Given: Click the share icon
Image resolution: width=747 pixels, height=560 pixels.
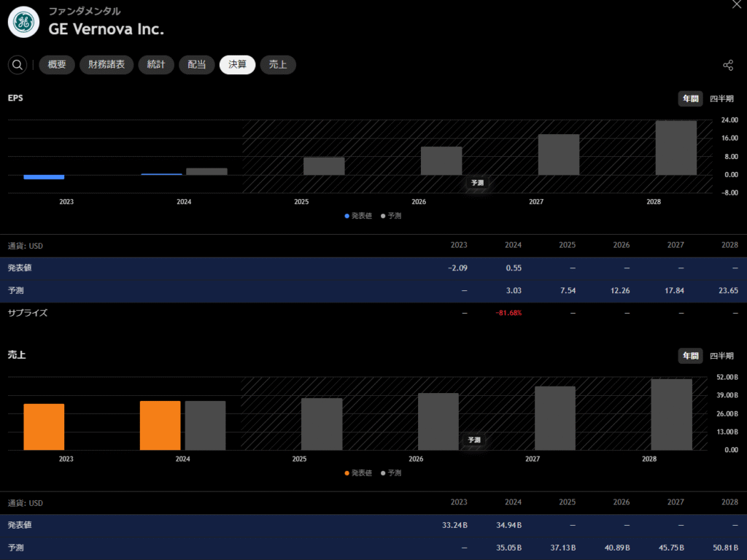Looking at the screenshot, I should (728, 65).
